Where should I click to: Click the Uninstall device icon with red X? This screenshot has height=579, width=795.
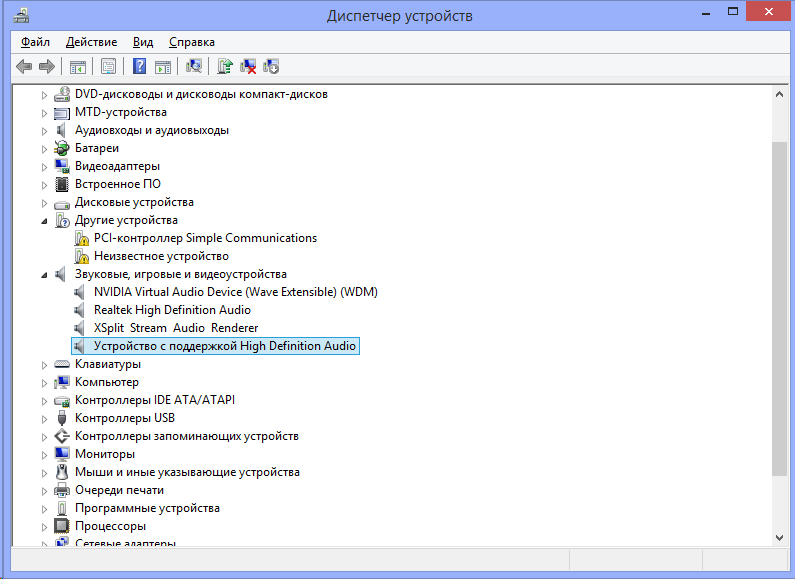point(248,66)
